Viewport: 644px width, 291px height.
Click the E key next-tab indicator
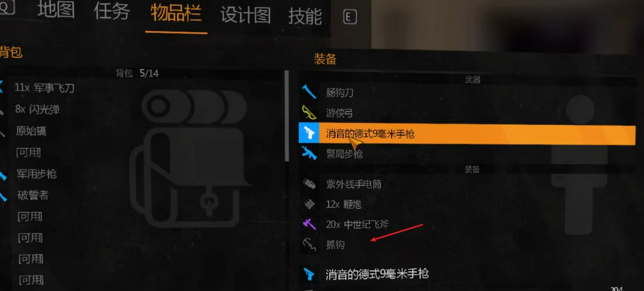[350, 18]
